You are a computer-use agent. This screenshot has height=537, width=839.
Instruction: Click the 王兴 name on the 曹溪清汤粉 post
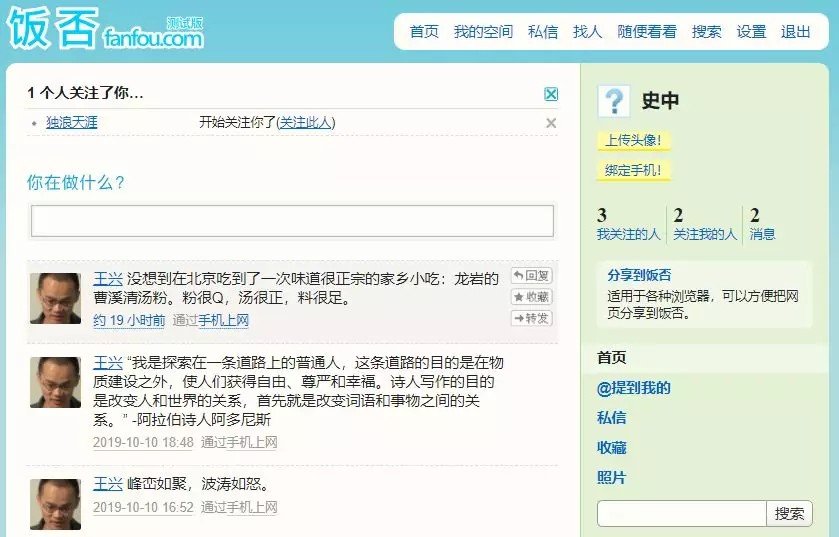[x=108, y=279]
